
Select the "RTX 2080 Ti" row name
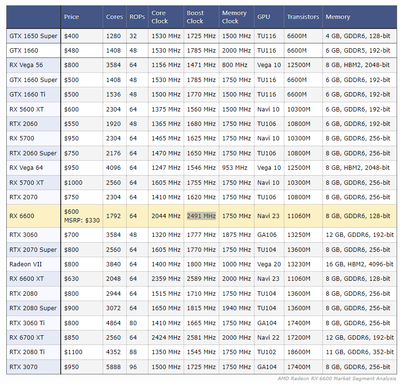[27, 352]
